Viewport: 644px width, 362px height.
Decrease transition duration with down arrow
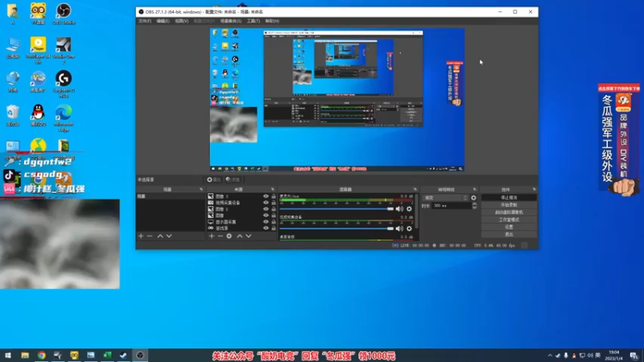pyautogui.click(x=474, y=208)
